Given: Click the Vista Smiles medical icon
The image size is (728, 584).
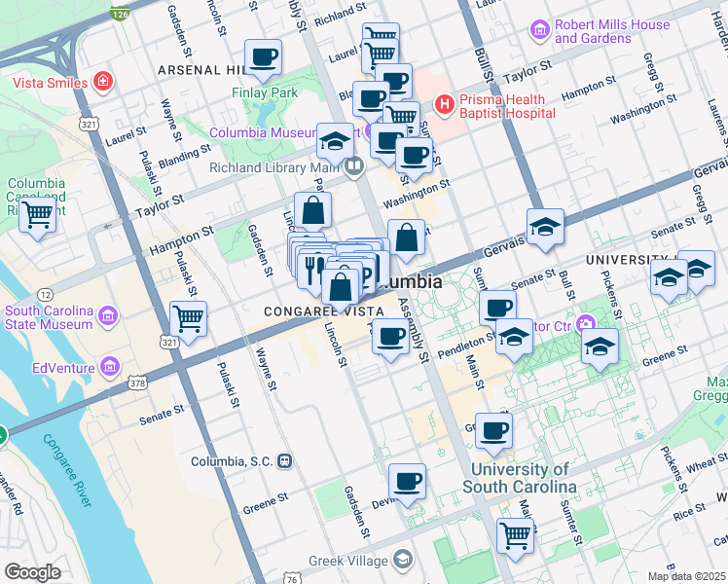Looking at the screenshot, I should pyautogui.click(x=103, y=83).
